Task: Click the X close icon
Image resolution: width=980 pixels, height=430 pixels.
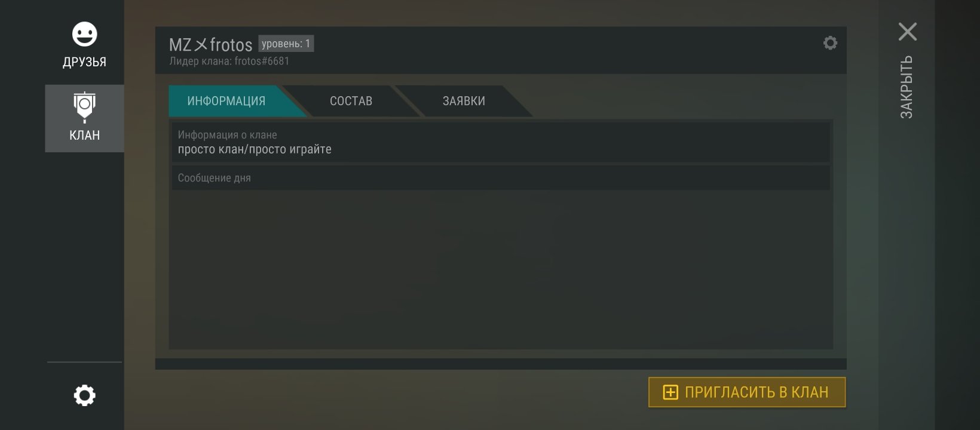Action: tap(907, 32)
